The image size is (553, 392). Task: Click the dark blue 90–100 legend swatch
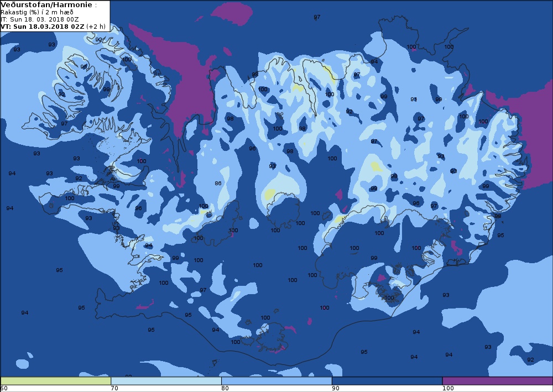coord(387,381)
